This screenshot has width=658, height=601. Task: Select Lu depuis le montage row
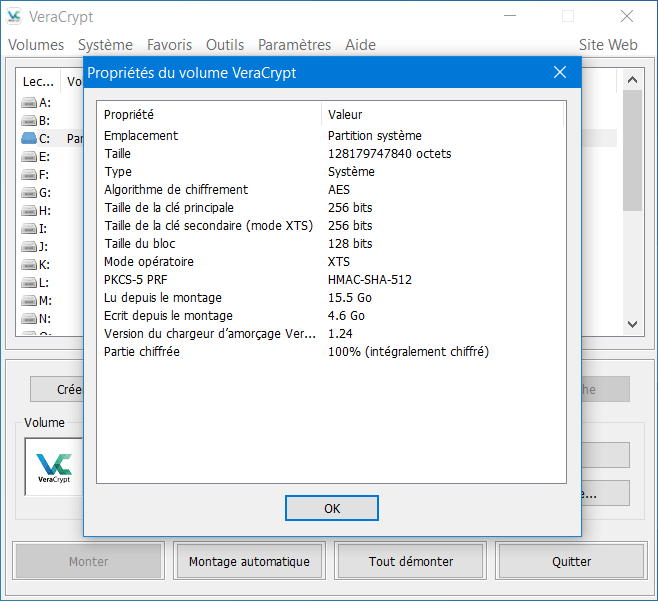(x=332, y=298)
